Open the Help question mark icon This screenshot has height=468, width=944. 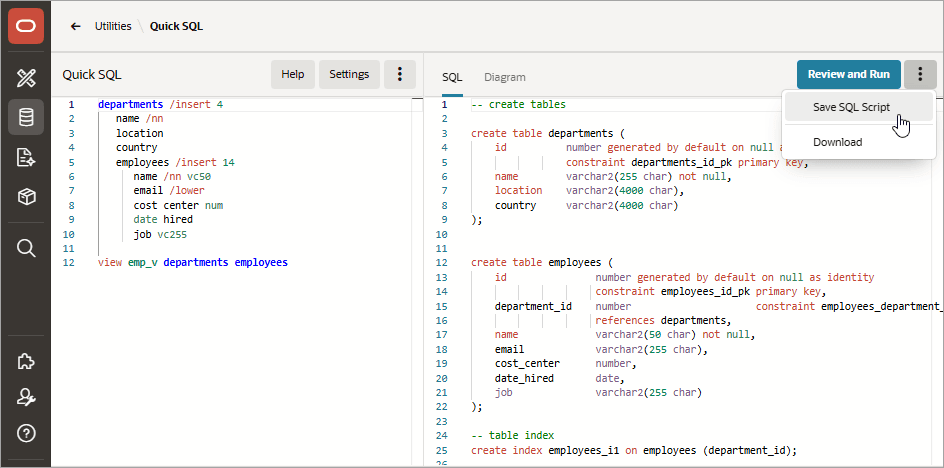pos(26,433)
